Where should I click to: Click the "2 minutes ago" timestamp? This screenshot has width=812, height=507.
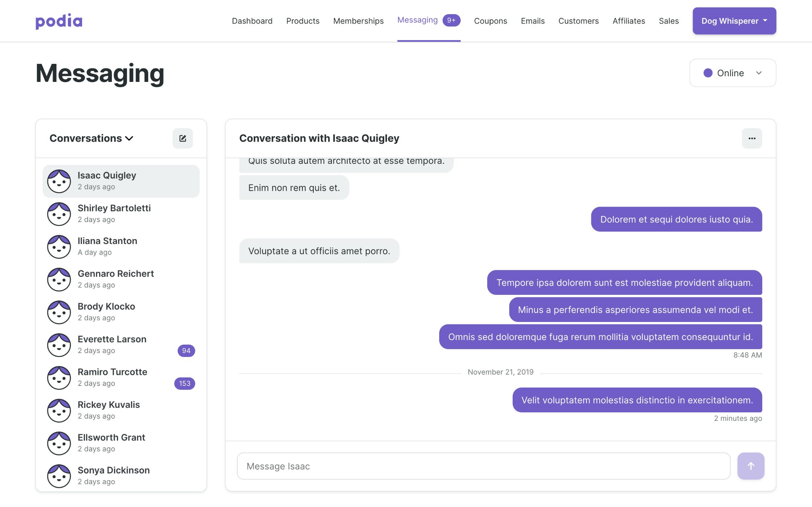tap(738, 418)
